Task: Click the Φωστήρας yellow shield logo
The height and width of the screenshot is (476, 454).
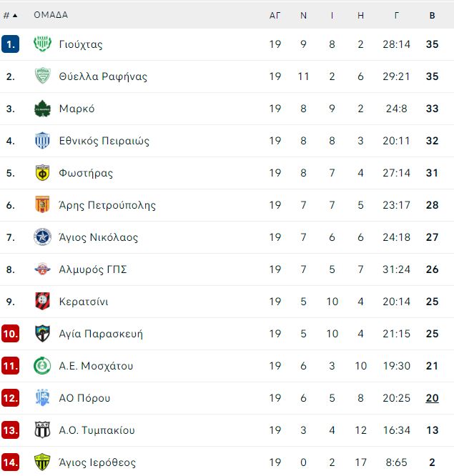Action: click(x=42, y=173)
